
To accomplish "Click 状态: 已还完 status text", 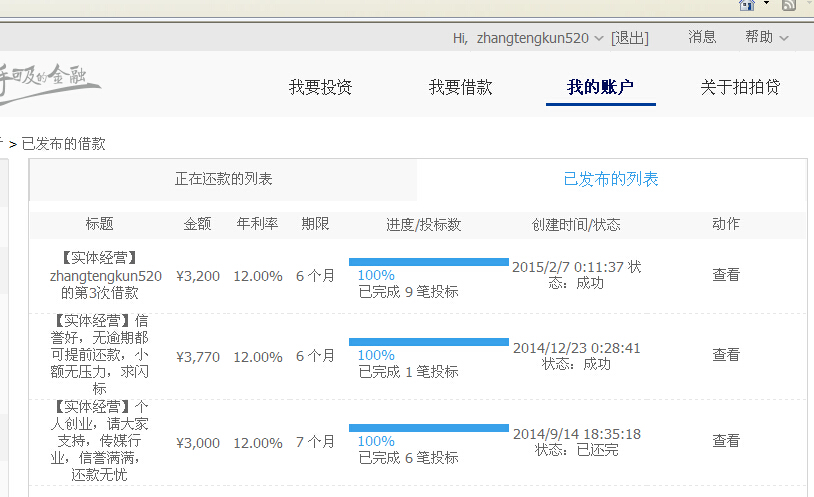I will point(577,450).
